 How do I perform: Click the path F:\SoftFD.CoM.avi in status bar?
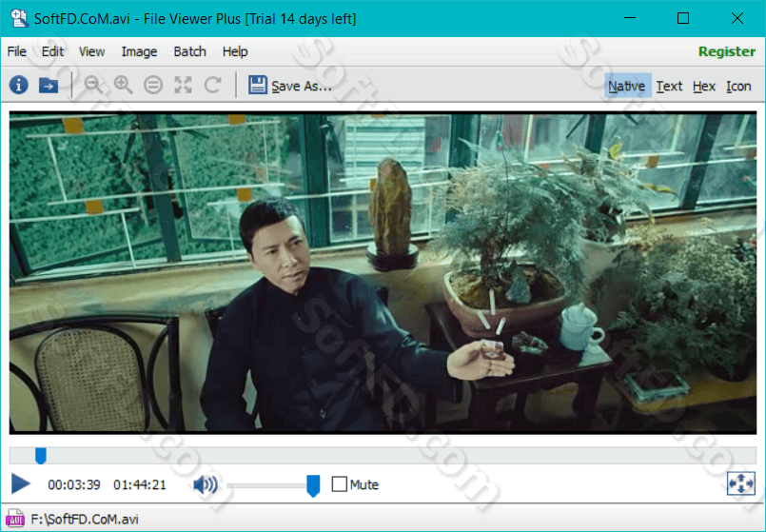click(x=85, y=519)
